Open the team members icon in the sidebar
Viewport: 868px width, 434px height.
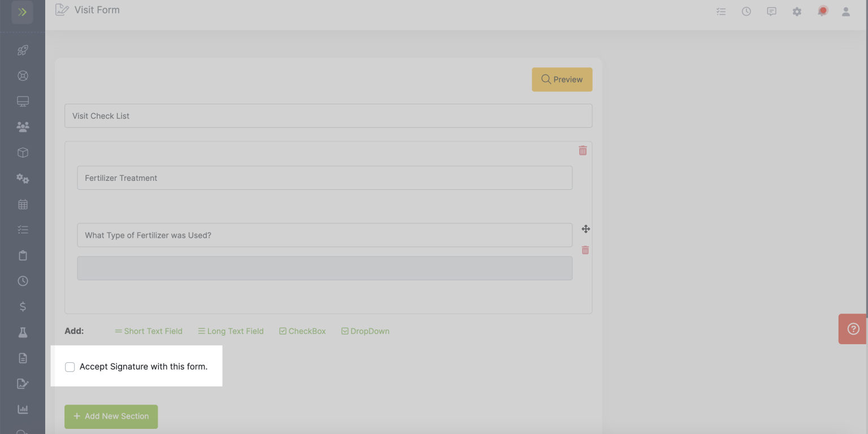pos(23,127)
